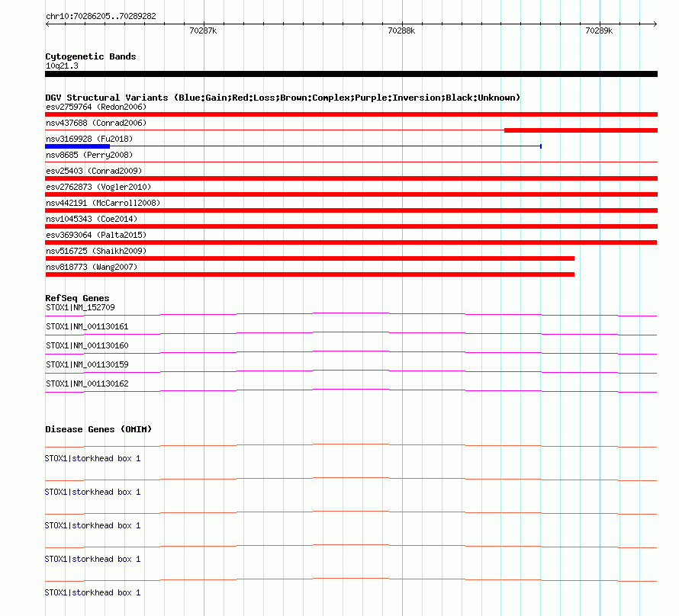Click the Disease Genes (OMIM) track heading
Viewport: 679px width, 616px height.
point(98,429)
